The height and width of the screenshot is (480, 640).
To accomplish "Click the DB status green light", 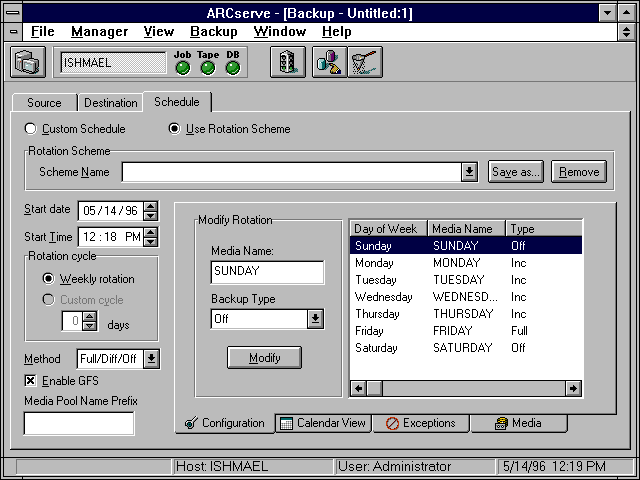I will (x=232, y=68).
